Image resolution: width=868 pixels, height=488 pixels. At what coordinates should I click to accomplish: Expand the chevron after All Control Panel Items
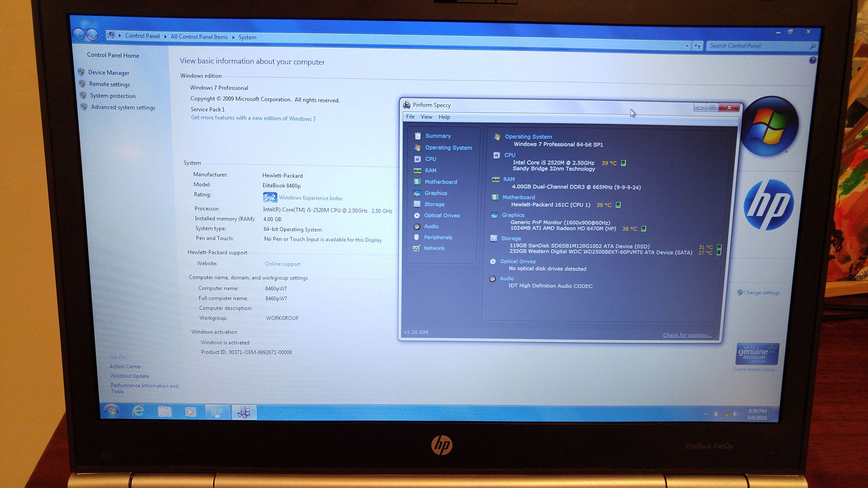point(233,37)
